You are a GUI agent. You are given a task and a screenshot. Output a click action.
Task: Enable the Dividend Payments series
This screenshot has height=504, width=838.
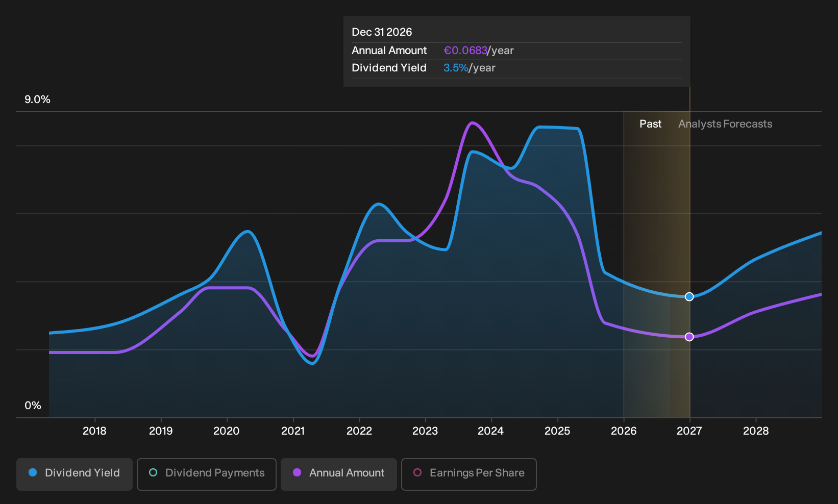tap(207, 474)
